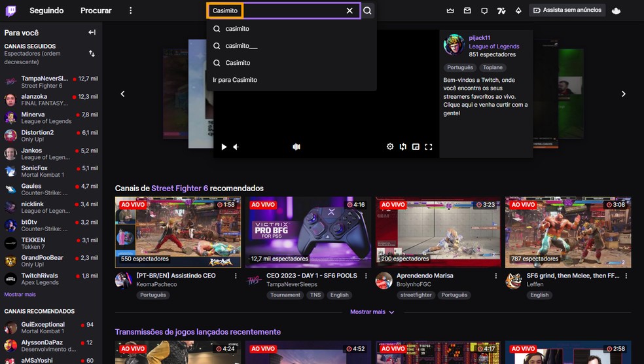The height and width of the screenshot is (364, 644).
Task: Open alanzoka in followed channels
Action: coord(51,100)
